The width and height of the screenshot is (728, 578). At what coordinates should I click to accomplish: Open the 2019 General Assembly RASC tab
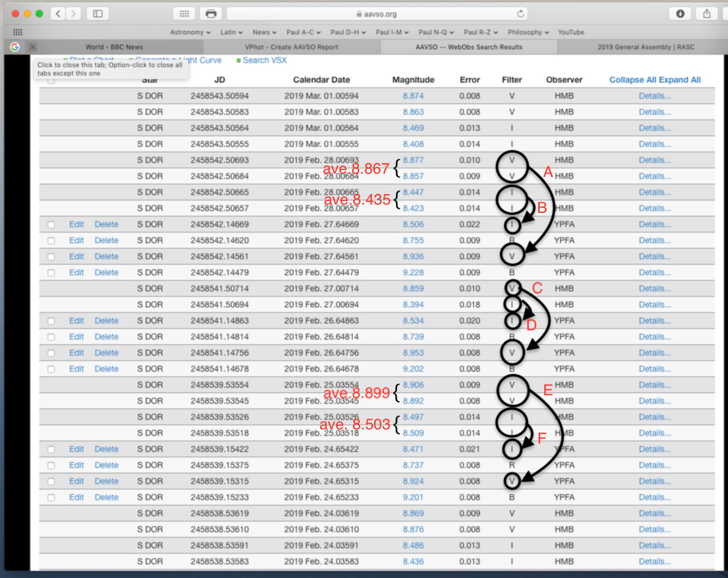646,47
